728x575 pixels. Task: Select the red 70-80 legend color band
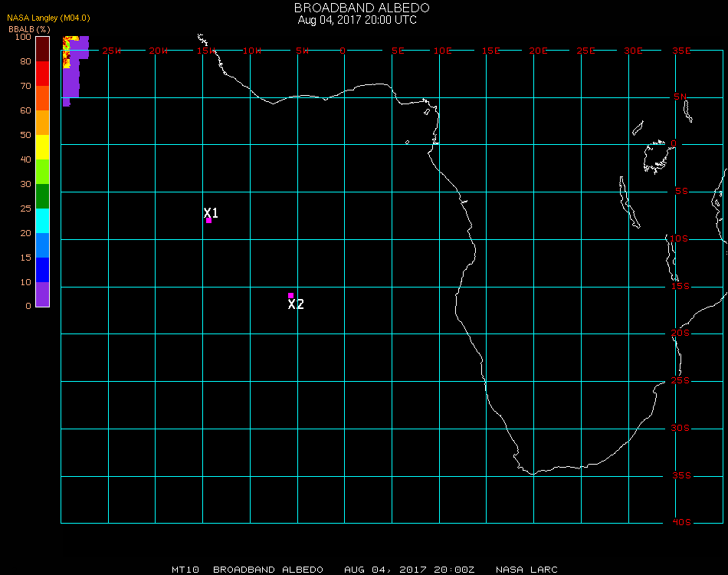43,74
